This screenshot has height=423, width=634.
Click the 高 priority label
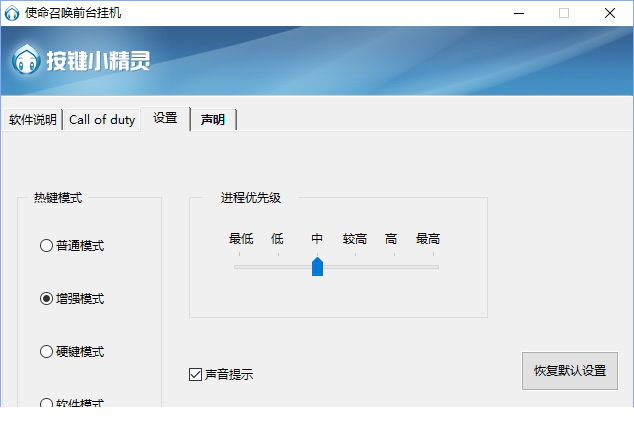coord(391,239)
